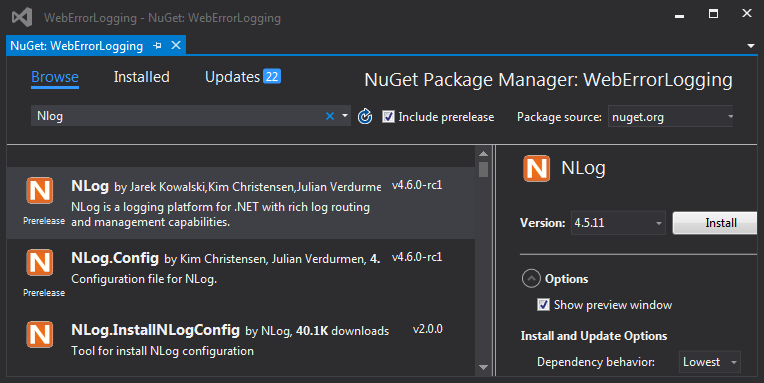This screenshot has height=383, width=764.
Task: Click the NLog.Config package icon
Action: point(39,262)
